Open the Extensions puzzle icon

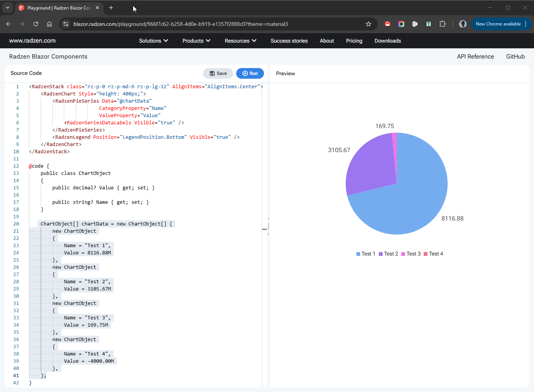click(x=442, y=24)
